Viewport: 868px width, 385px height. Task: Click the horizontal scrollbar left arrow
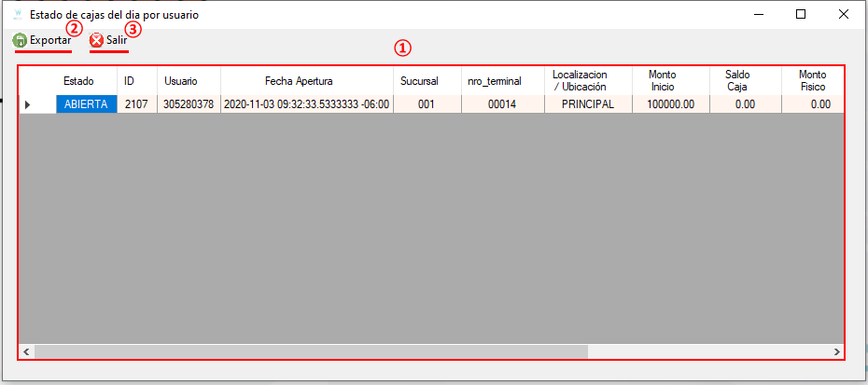pos(26,351)
